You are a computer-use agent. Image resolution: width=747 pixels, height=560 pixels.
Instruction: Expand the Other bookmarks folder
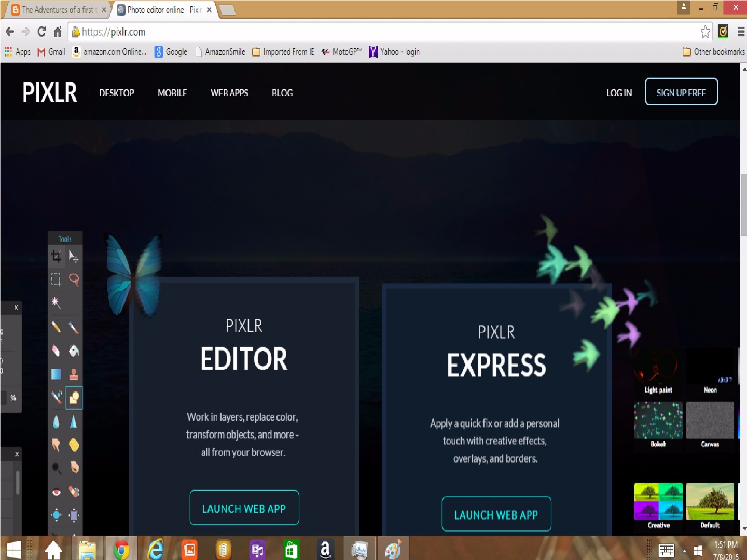[x=714, y=52]
